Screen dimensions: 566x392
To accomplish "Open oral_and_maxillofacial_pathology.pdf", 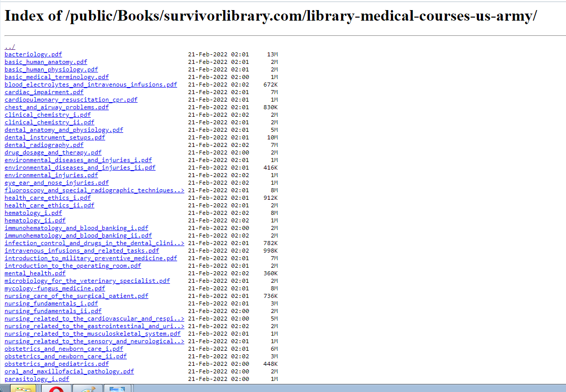I will pyautogui.click(x=69, y=372).
